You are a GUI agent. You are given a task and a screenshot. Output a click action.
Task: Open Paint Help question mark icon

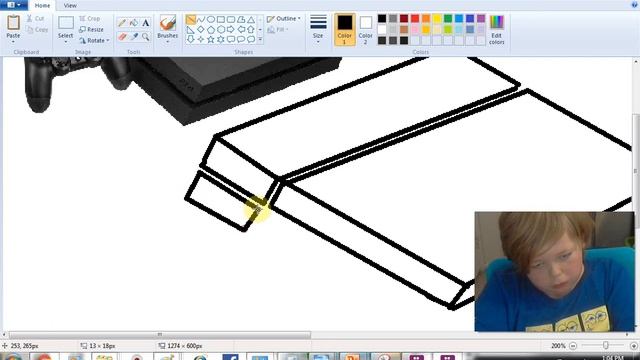pyautogui.click(x=635, y=4)
